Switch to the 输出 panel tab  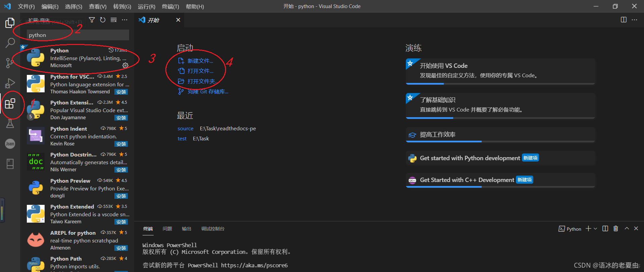[x=186, y=229]
